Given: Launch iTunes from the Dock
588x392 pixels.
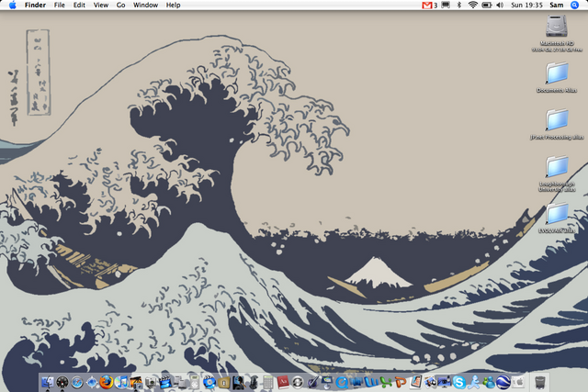Looking at the screenshot, I should (121, 382).
